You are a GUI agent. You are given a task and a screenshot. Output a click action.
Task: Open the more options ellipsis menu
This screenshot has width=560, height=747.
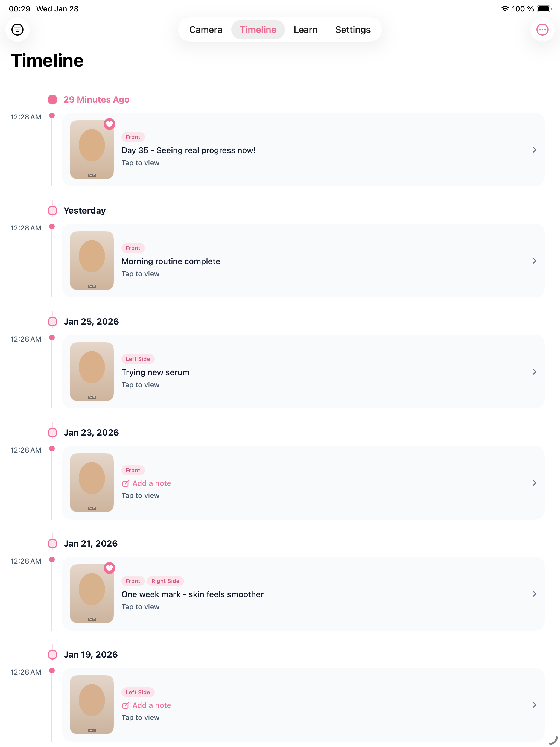tap(542, 30)
